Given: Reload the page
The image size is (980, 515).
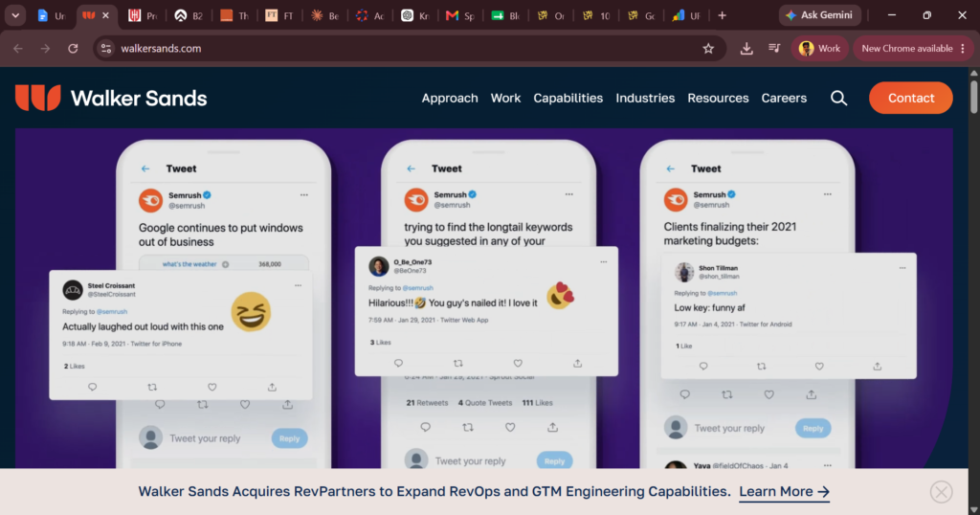Looking at the screenshot, I should pos(73,48).
